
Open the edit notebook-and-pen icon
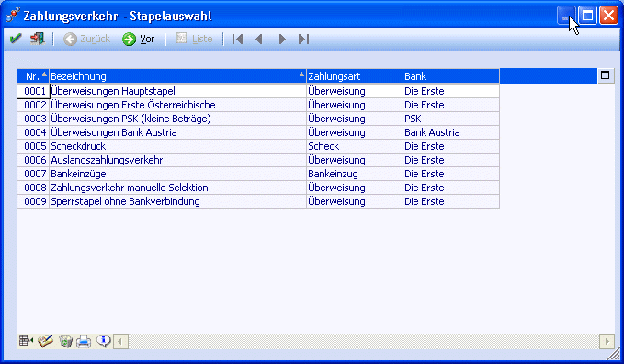point(45,341)
